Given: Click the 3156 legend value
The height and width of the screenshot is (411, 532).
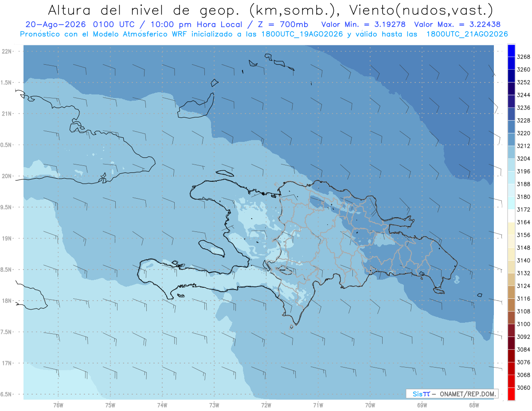Looking at the screenshot, I should (524, 235).
